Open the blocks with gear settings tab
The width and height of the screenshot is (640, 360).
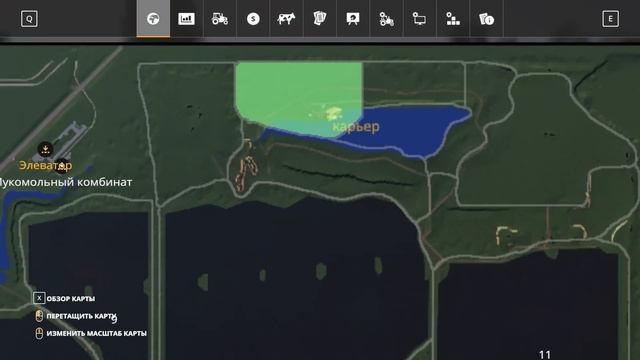click(453, 19)
